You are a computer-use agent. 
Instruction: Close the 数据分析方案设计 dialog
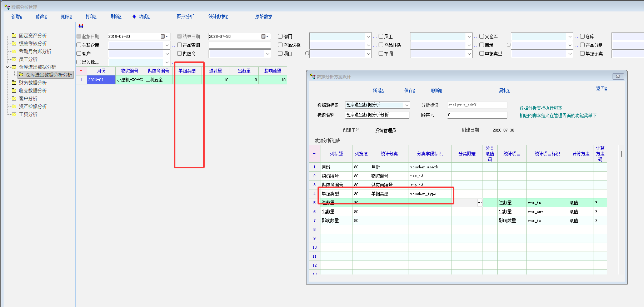[x=618, y=76]
